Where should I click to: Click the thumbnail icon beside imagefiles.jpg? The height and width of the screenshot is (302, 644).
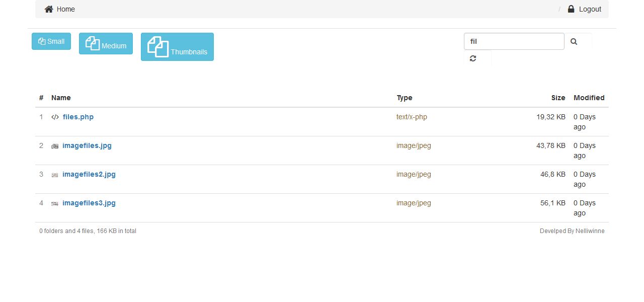[x=55, y=146]
